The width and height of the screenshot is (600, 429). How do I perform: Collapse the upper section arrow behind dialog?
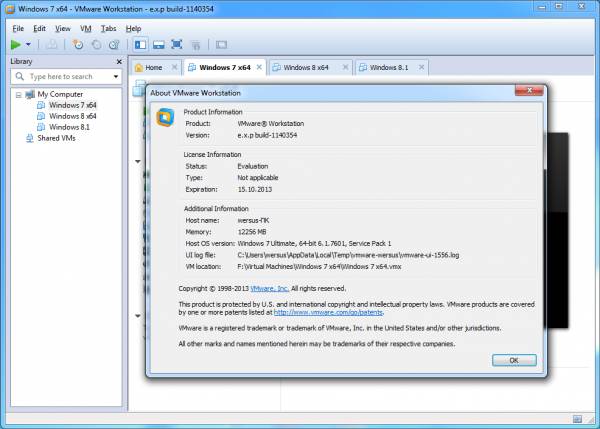138,161
